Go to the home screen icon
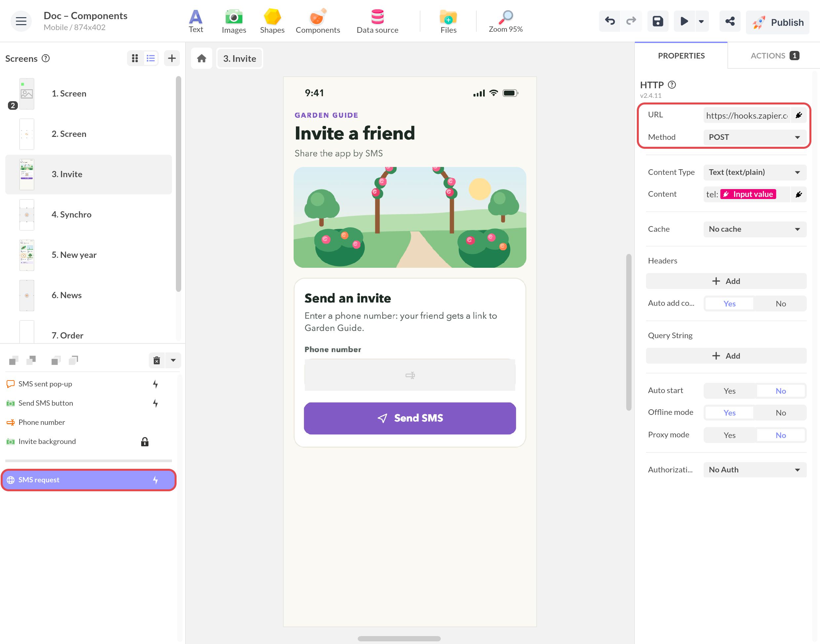Image resolution: width=820 pixels, height=644 pixels. 202,59
